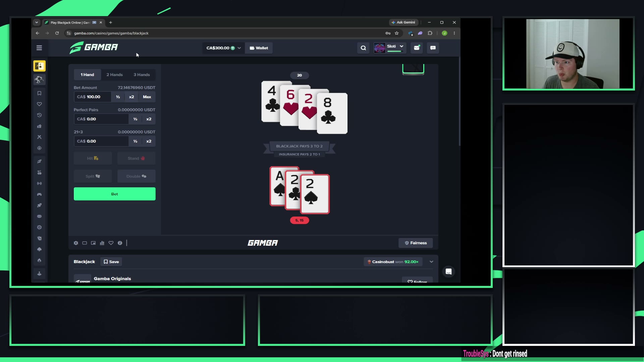
Task: Open the sports soccer ball sidebar icon
Action: click(39, 79)
